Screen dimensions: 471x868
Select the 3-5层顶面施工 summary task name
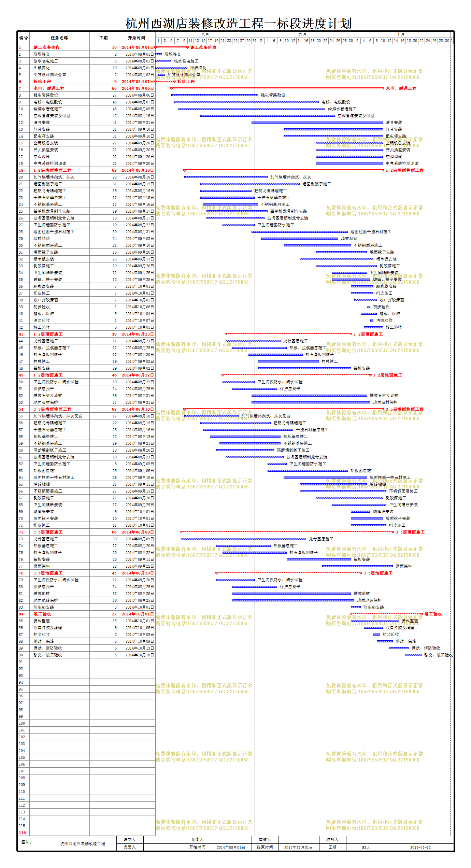[48, 532]
